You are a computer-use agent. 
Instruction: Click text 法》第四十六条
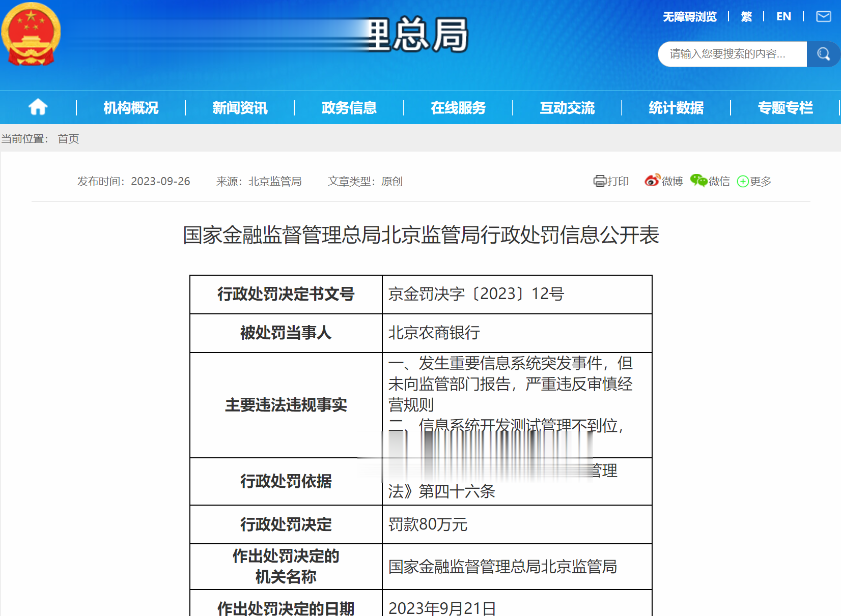pos(442,491)
